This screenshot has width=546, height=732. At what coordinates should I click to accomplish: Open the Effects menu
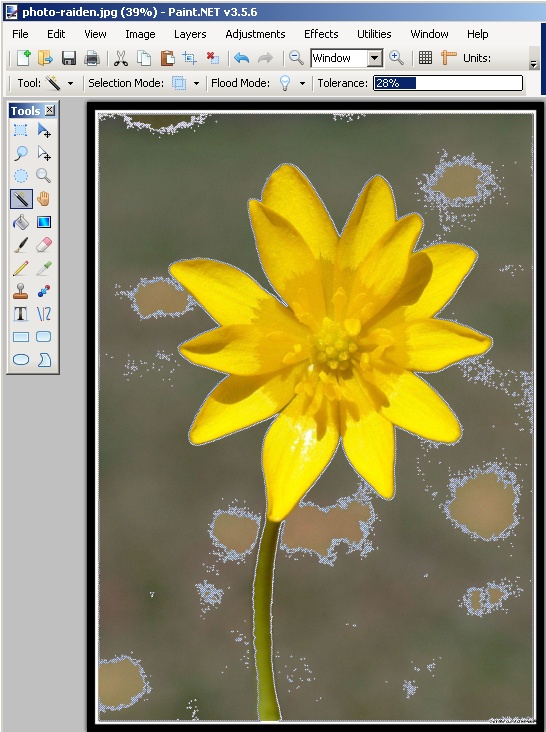point(321,34)
